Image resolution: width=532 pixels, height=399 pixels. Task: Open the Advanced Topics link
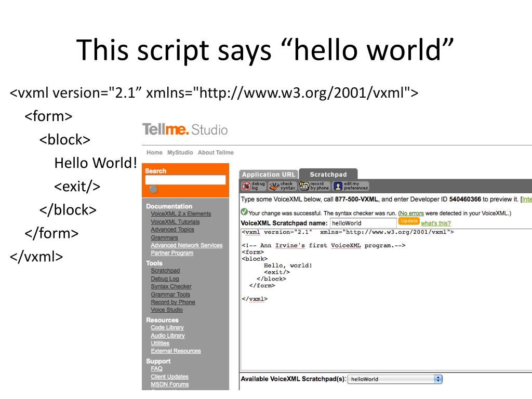point(172,230)
